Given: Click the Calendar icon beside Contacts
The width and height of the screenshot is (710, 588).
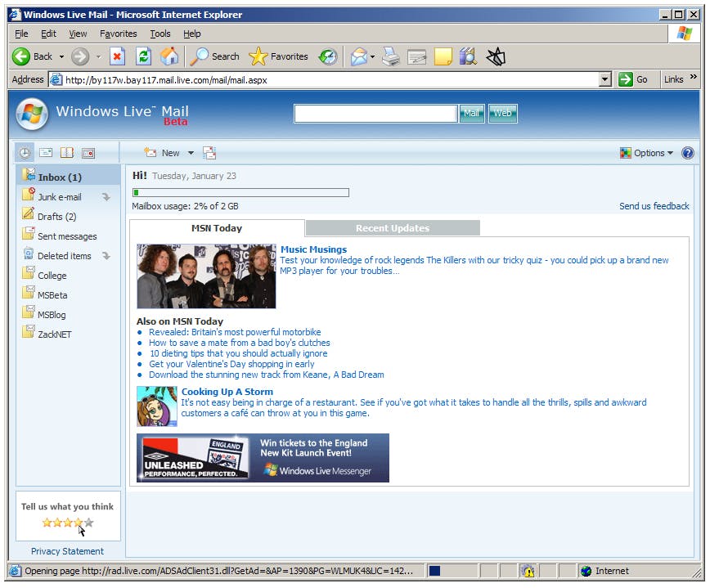Looking at the screenshot, I should (x=88, y=153).
